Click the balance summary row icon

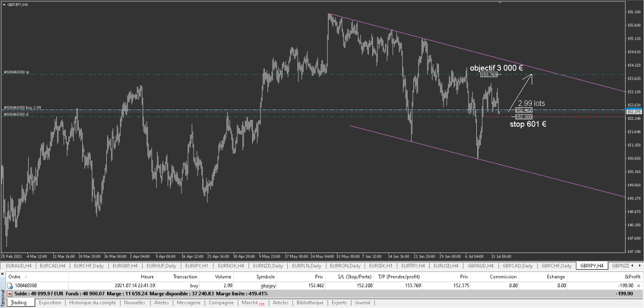10,294
